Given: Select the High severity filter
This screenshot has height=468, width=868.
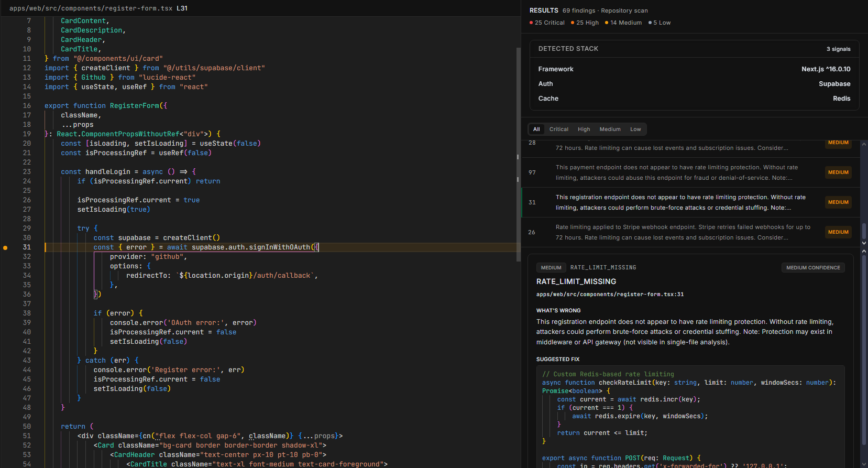Looking at the screenshot, I should (584, 129).
